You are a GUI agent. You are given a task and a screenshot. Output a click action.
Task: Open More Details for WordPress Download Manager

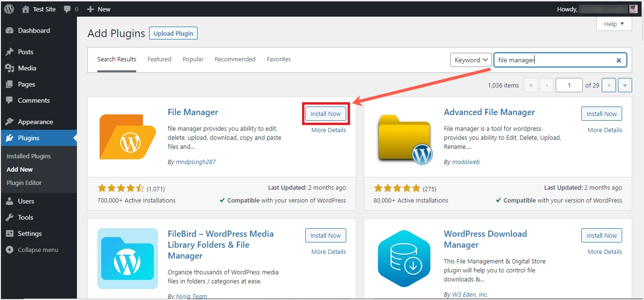605,252
